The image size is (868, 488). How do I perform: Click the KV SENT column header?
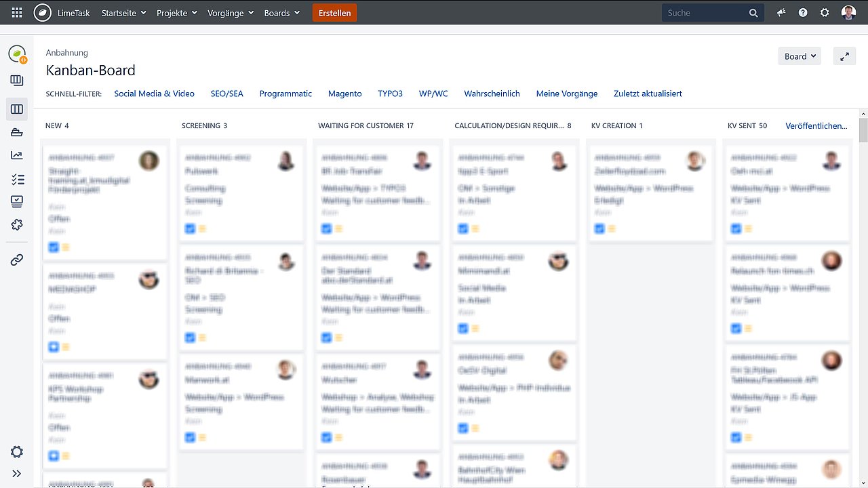click(747, 125)
